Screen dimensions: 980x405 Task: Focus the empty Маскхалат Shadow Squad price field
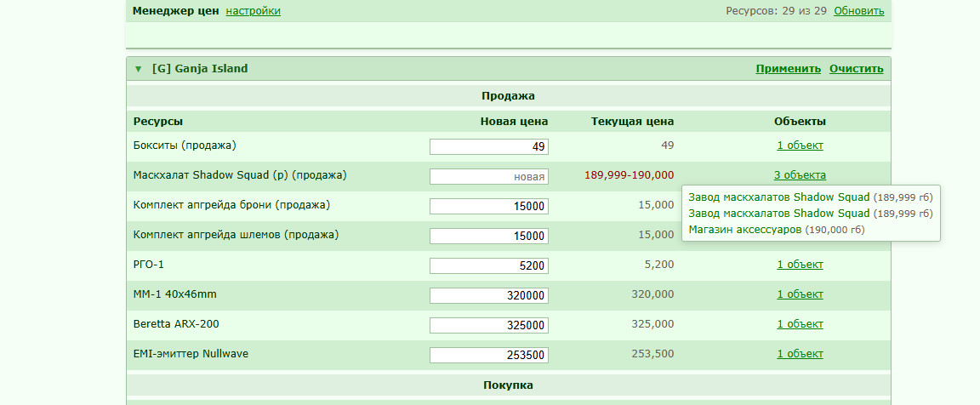coord(489,177)
